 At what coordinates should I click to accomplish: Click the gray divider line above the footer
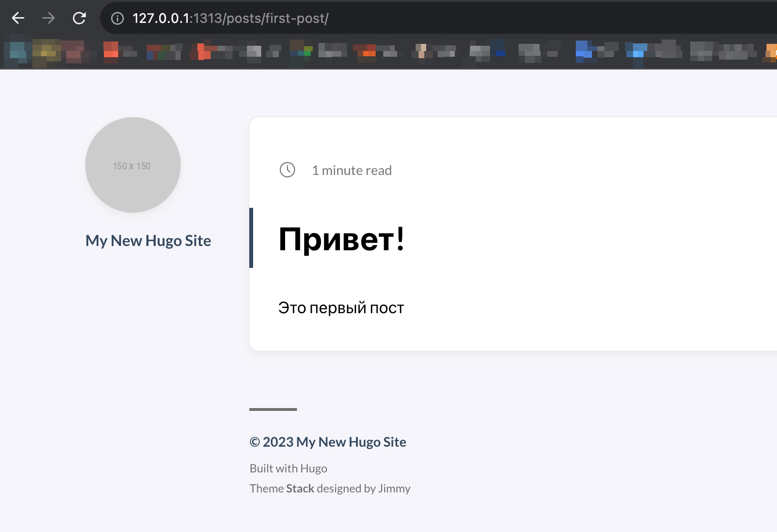[273, 409]
